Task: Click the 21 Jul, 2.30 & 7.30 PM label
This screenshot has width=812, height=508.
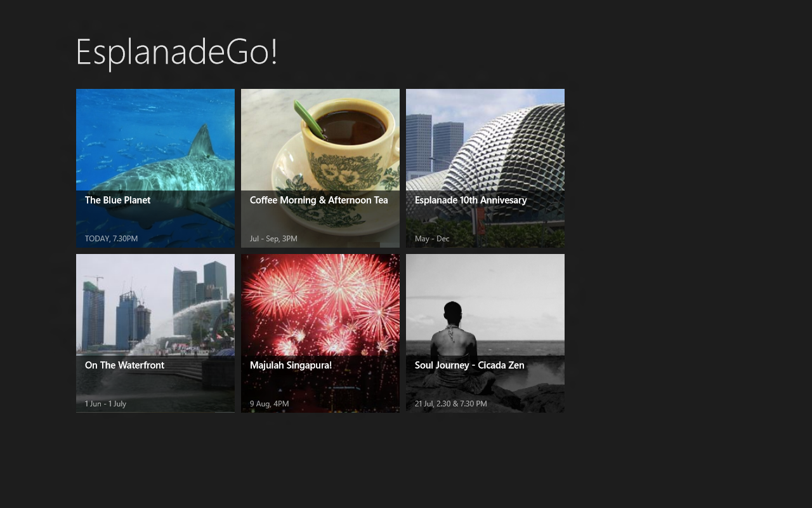Action: click(451, 404)
